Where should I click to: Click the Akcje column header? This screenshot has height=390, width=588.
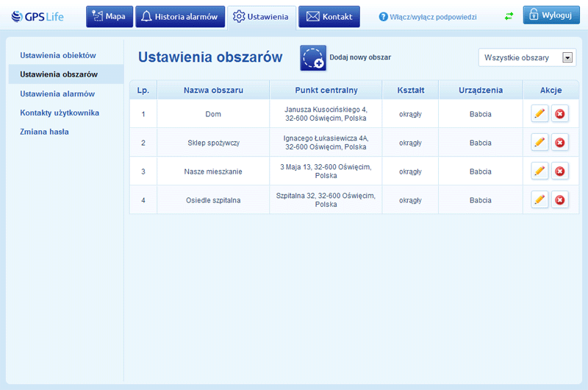pos(551,90)
